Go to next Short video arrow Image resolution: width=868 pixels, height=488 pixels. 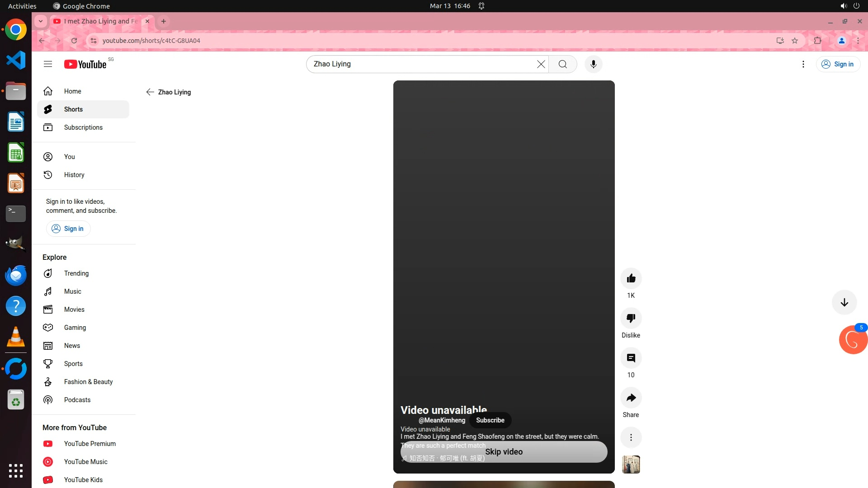pos(844,302)
